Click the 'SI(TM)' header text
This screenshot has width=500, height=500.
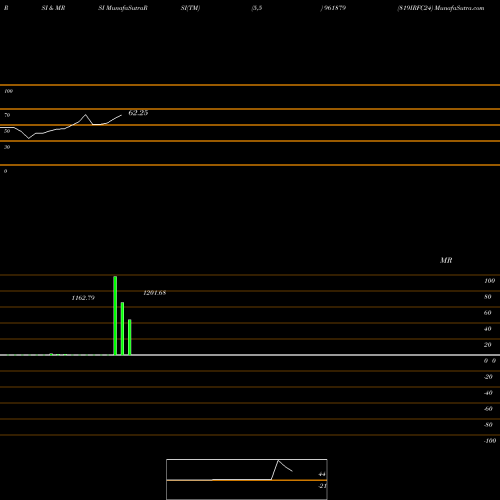coord(190,8)
